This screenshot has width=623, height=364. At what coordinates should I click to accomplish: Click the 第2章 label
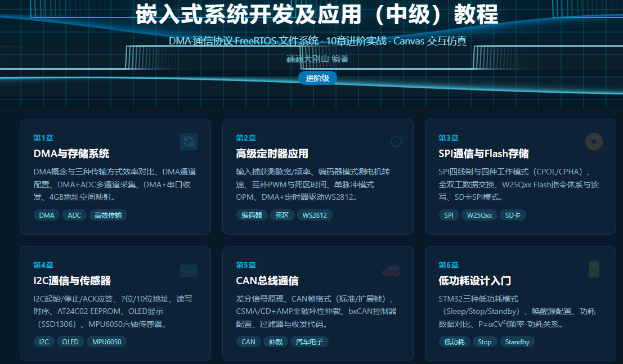coord(246,138)
